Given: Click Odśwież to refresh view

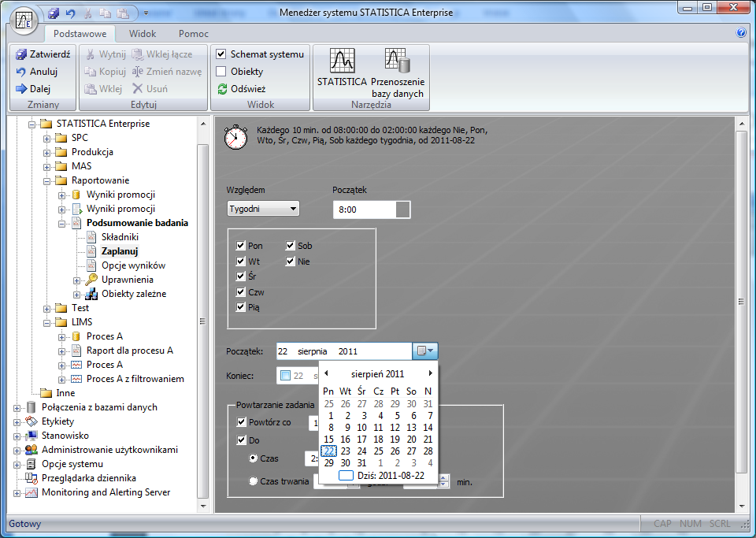Looking at the screenshot, I should point(241,89).
